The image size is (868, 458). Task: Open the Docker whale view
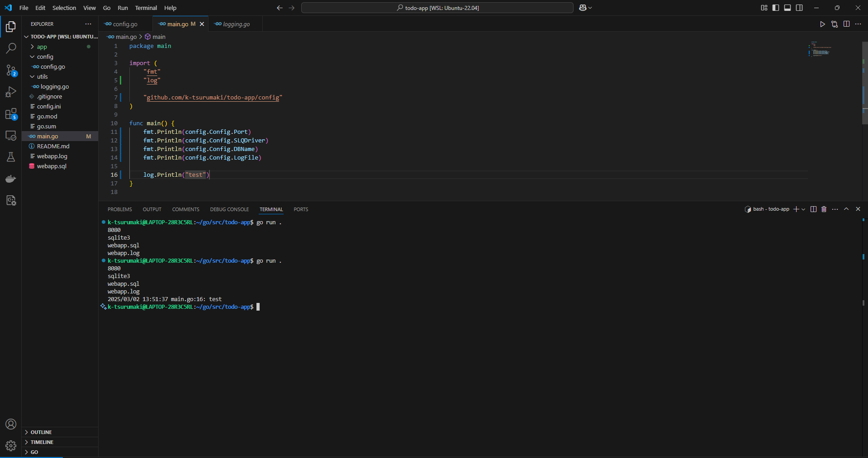[x=11, y=179]
